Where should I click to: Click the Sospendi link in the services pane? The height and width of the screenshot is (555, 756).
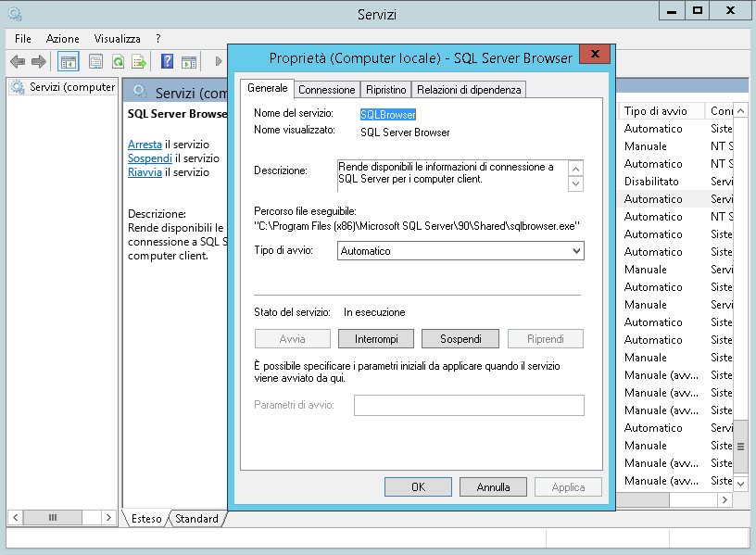[x=150, y=158]
